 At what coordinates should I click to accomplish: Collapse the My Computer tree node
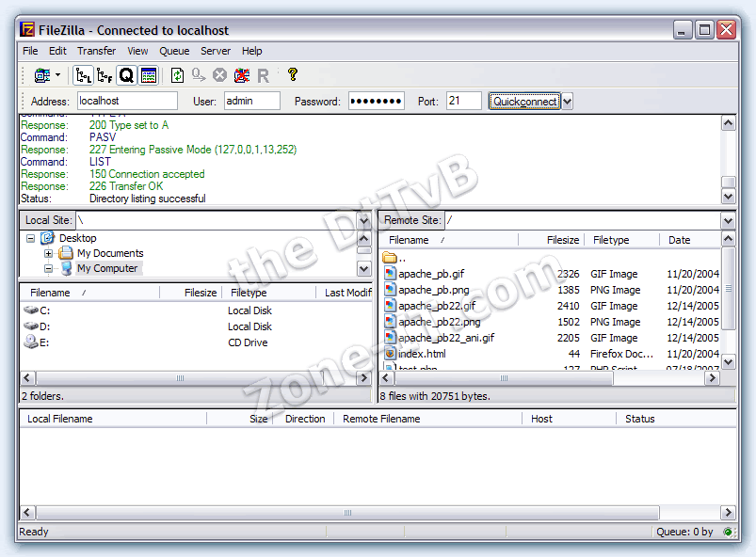tap(48, 268)
